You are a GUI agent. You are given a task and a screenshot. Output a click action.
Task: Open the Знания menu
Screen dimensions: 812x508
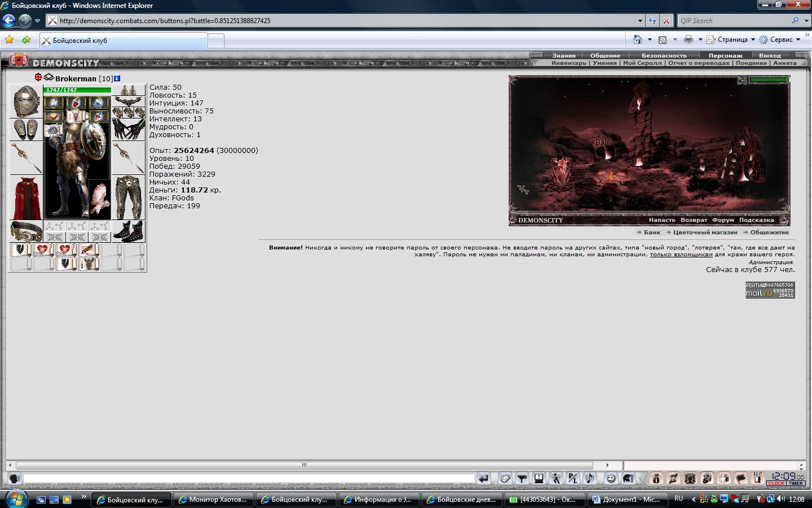(x=564, y=55)
